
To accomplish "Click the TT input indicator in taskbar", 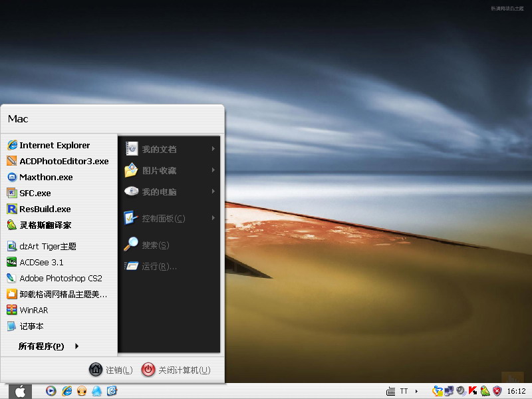I will pos(404,391).
